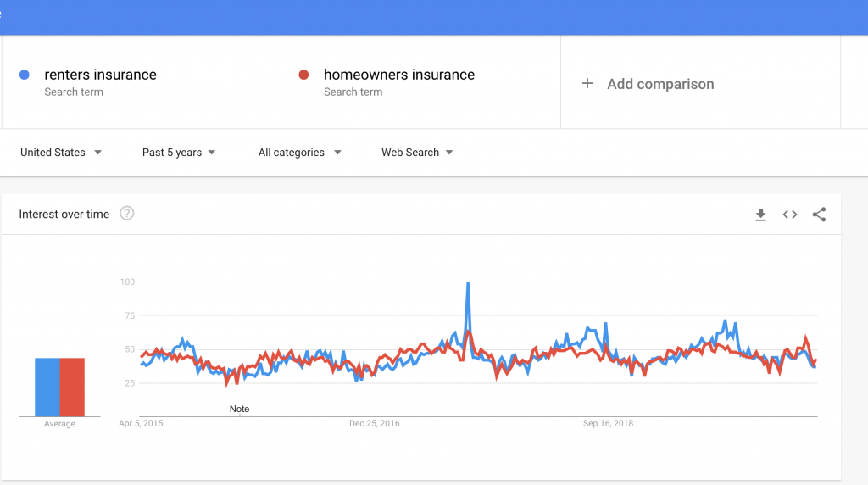Image resolution: width=868 pixels, height=485 pixels.
Task: Click the blue spike peak at 100
Action: 468,283
